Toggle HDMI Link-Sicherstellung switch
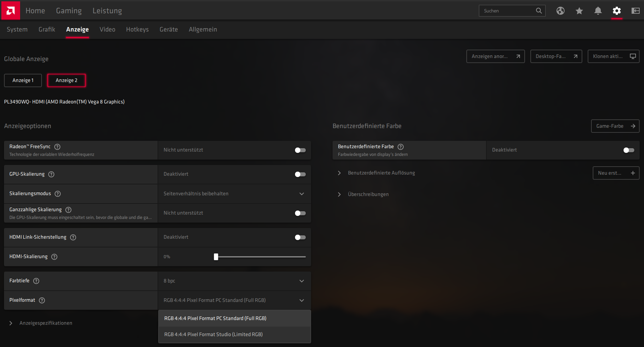 (300, 237)
